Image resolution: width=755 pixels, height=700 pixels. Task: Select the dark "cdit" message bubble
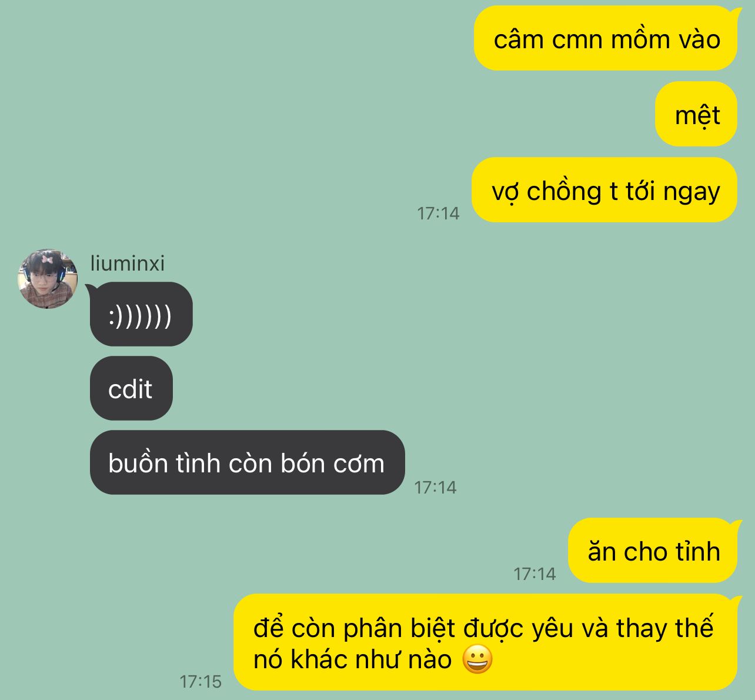(131, 388)
